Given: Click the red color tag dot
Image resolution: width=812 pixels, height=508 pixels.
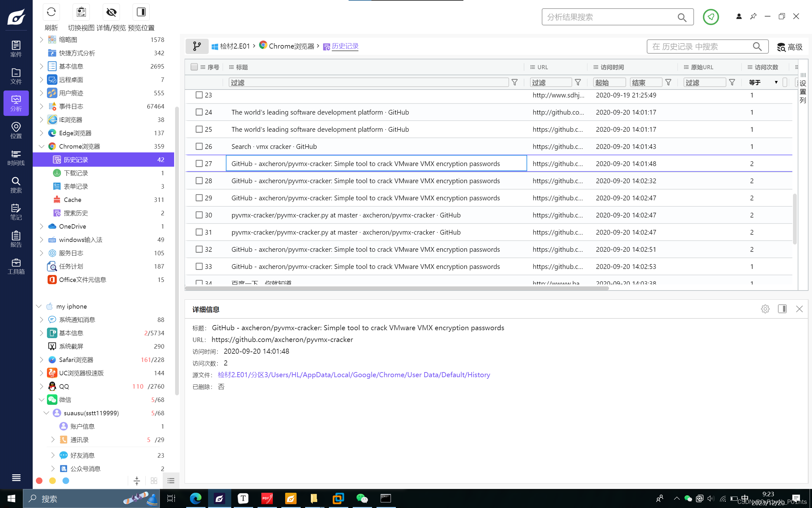Looking at the screenshot, I should (39, 480).
